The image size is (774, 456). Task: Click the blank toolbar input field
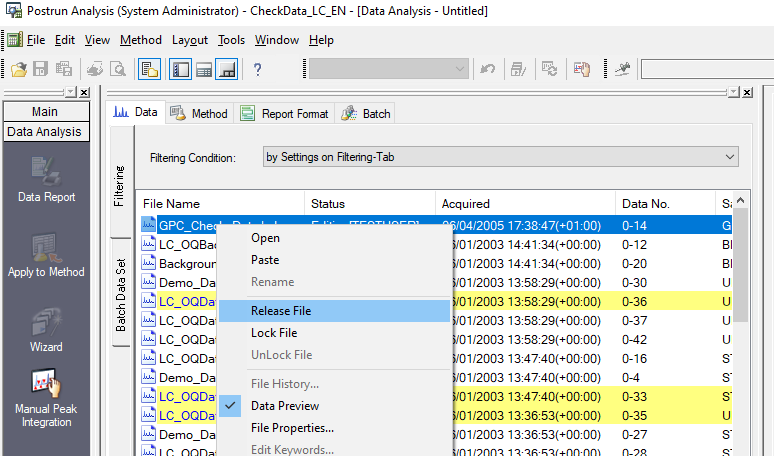click(x=707, y=69)
